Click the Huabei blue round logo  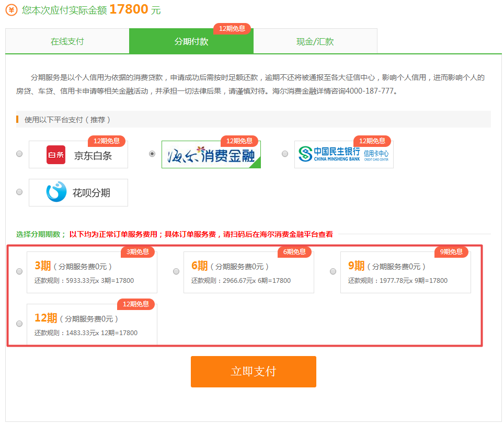56,193
